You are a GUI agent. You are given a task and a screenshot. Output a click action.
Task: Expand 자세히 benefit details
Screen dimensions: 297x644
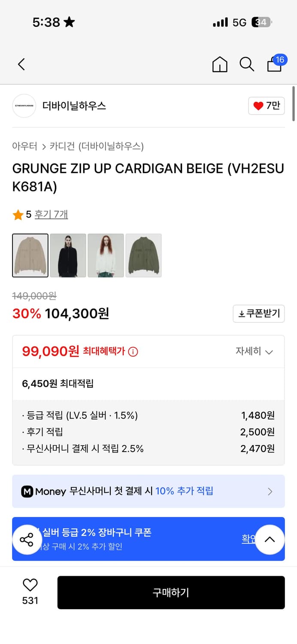[x=254, y=352]
